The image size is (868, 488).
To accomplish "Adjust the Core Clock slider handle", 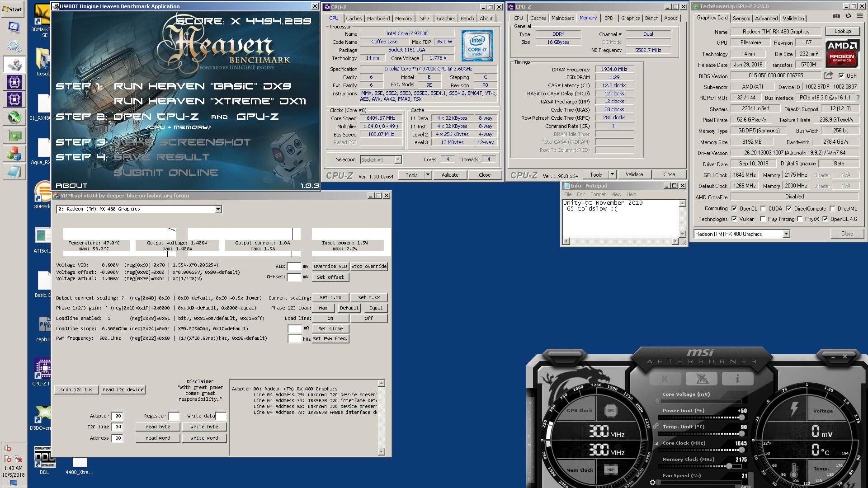I will pos(741,450).
